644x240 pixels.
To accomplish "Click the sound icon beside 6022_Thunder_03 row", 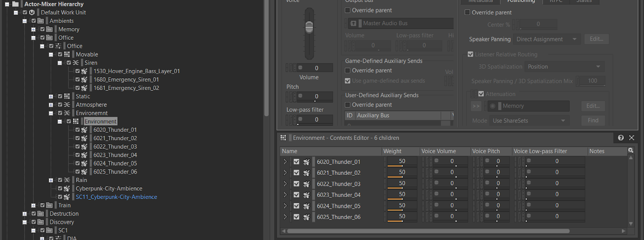I will coord(307,184).
